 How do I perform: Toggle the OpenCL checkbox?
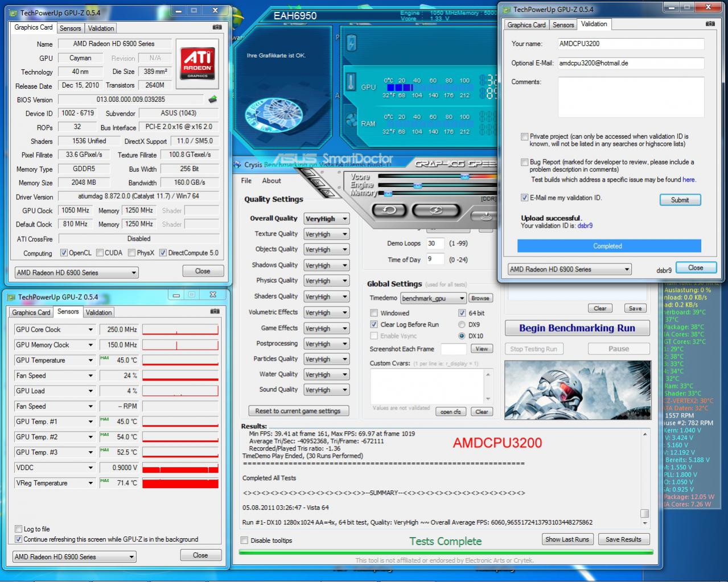64,253
